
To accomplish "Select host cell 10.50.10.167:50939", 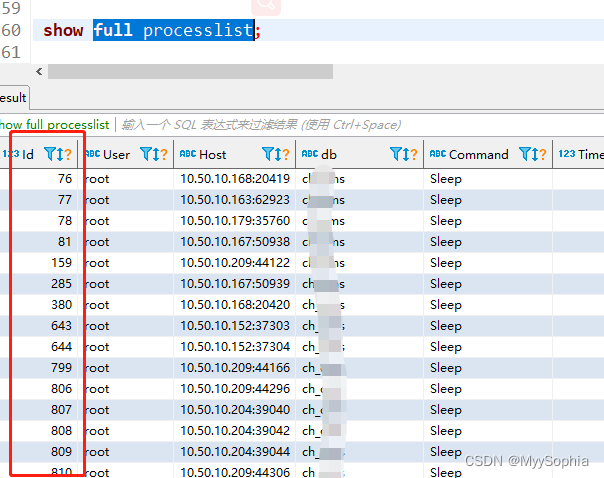I will [x=235, y=284].
